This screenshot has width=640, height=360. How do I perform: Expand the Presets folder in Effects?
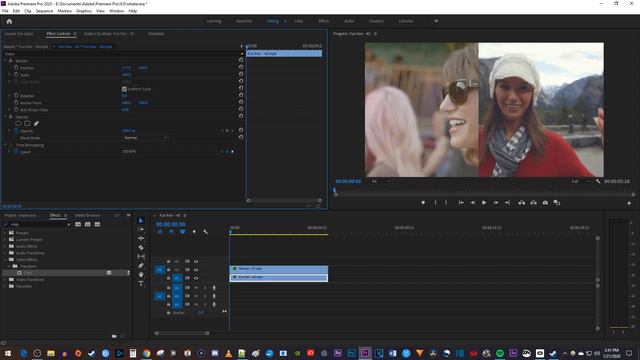click(5, 233)
